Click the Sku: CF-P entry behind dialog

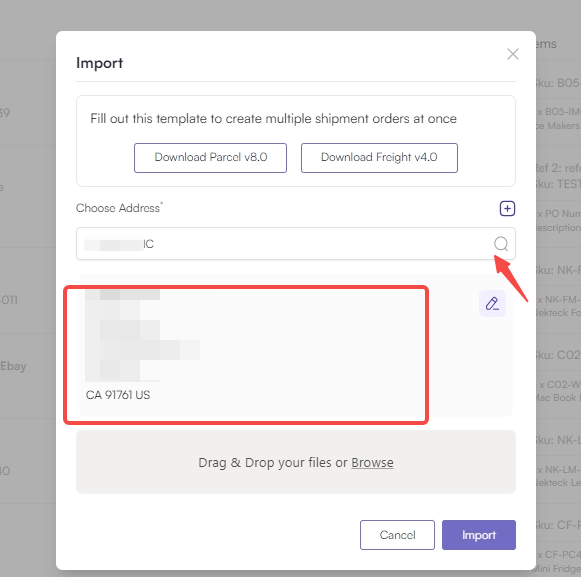[558, 525]
